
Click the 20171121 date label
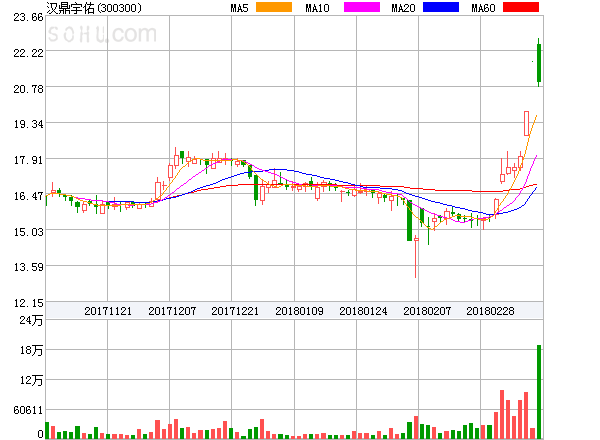(108, 311)
